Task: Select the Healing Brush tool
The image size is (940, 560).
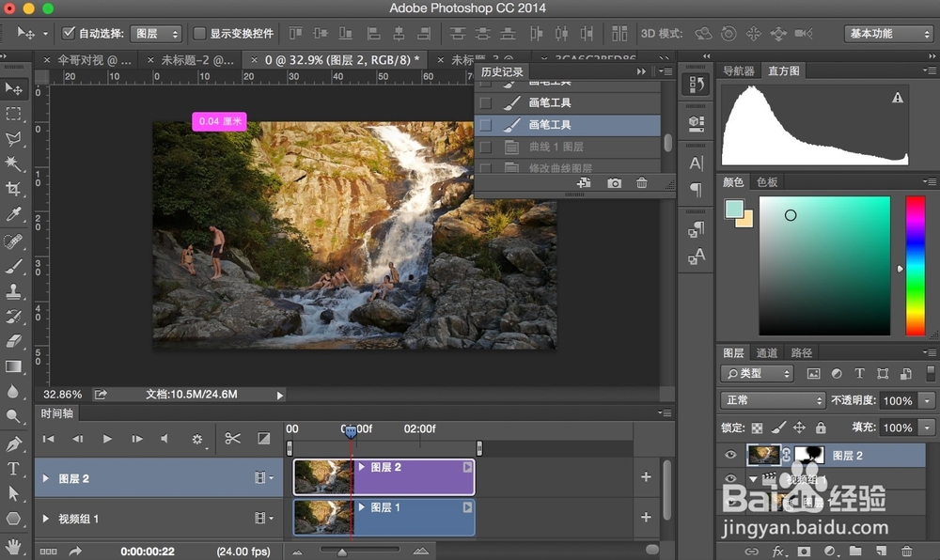Action: [13, 241]
